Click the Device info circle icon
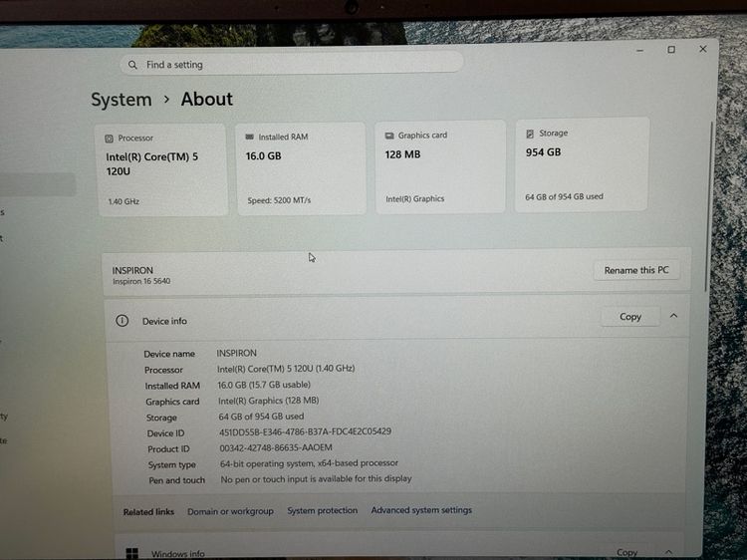The image size is (747, 560). point(122,321)
